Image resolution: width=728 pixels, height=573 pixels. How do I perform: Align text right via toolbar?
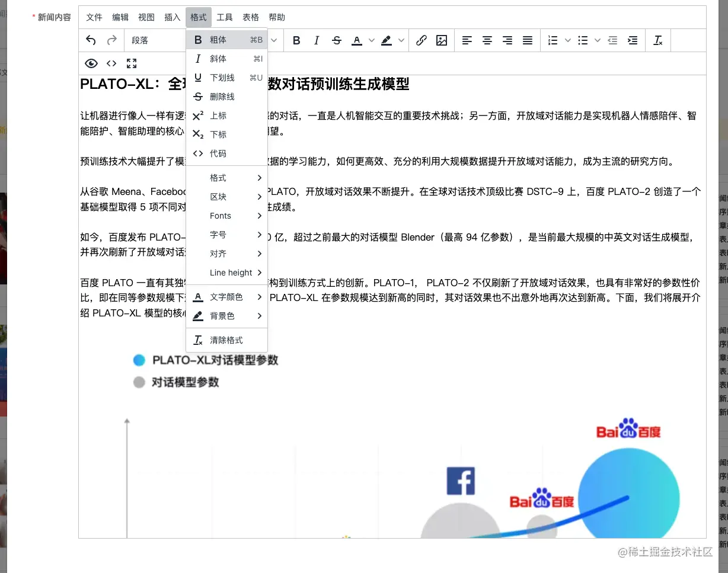pyautogui.click(x=507, y=40)
